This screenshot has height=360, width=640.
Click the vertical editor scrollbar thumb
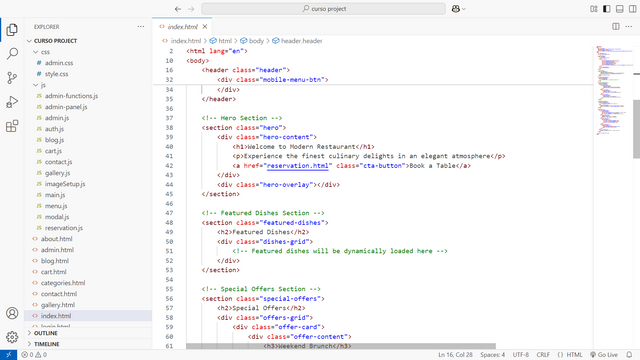636,129
